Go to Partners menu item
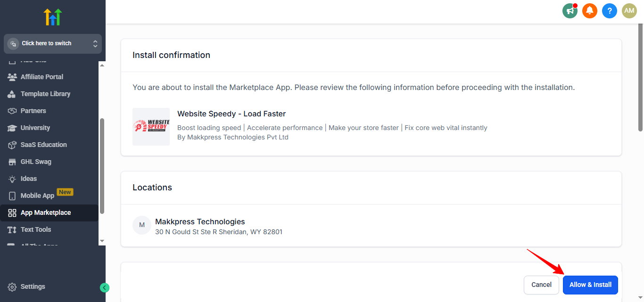The width and height of the screenshot is (644, 302). tap(49, 111)
